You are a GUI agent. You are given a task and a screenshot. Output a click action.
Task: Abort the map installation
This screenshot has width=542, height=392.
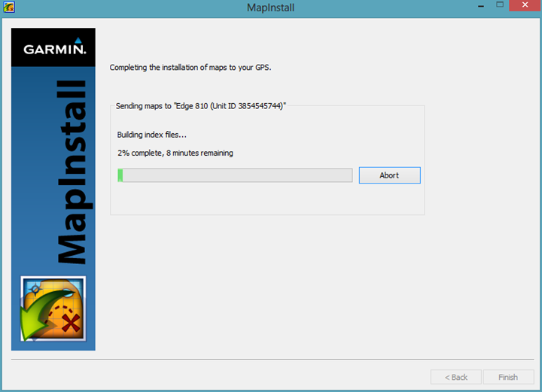click(390, 175)
